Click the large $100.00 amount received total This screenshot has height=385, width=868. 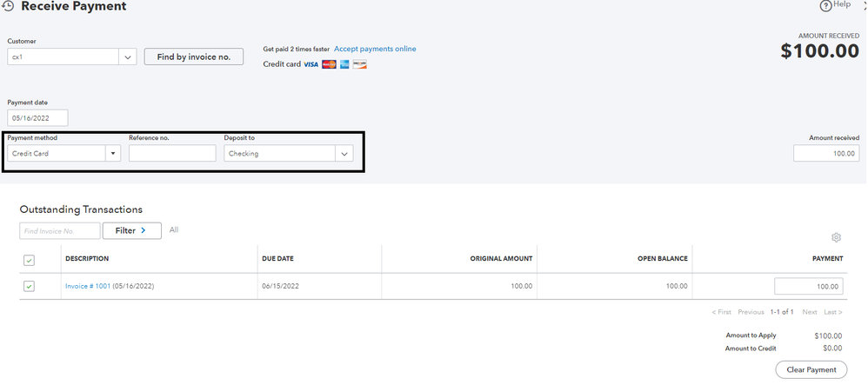click(x=820, y=51)
